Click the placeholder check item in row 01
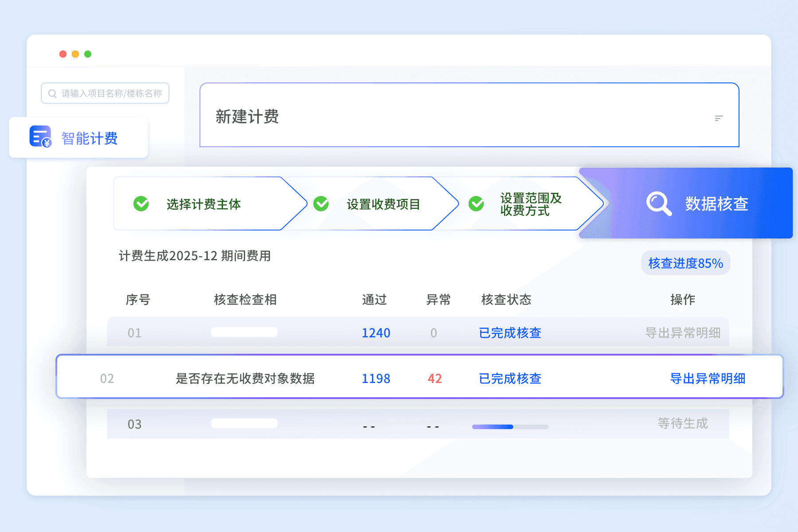This screenshot has width=798, height=532. 244,332
